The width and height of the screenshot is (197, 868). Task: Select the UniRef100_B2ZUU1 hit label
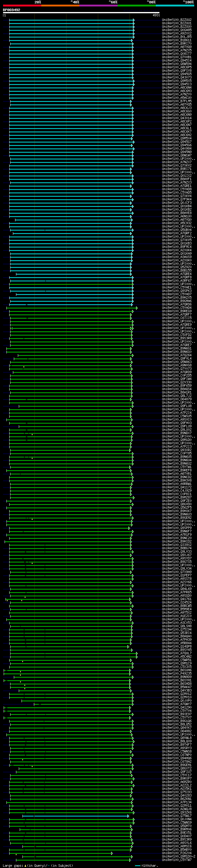(x=177, y=23)
